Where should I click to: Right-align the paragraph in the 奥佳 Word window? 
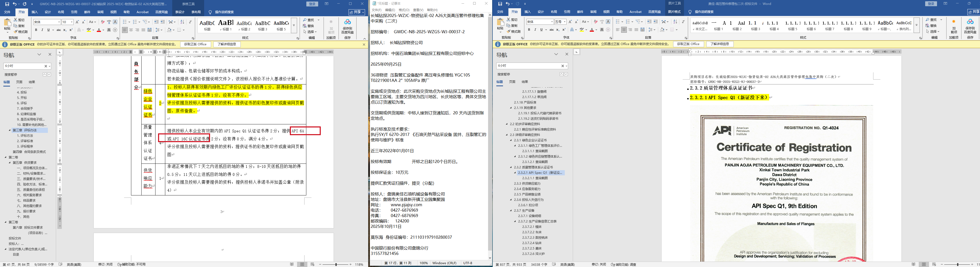pos(630,30)
